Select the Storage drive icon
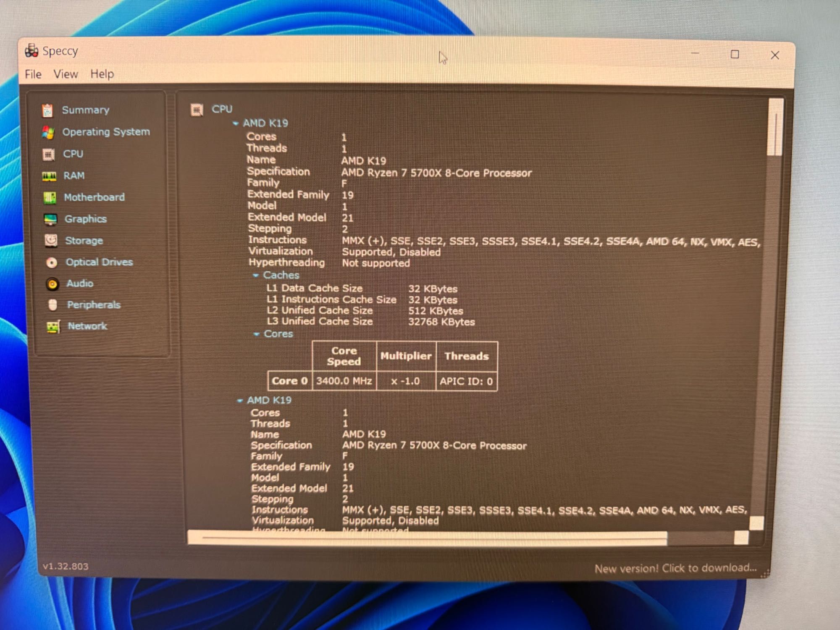 click(x=51, y=241)
